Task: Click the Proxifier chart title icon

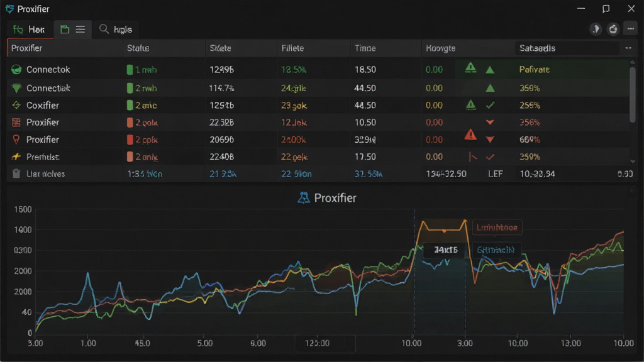Action: [304, 198]
